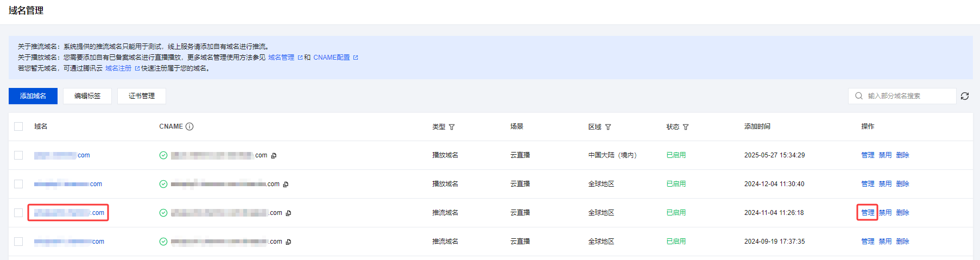Click 禁用 for the first domain row
Image resolution: width=980 pixels, height=260 pixels.
(x=885, y=155)
